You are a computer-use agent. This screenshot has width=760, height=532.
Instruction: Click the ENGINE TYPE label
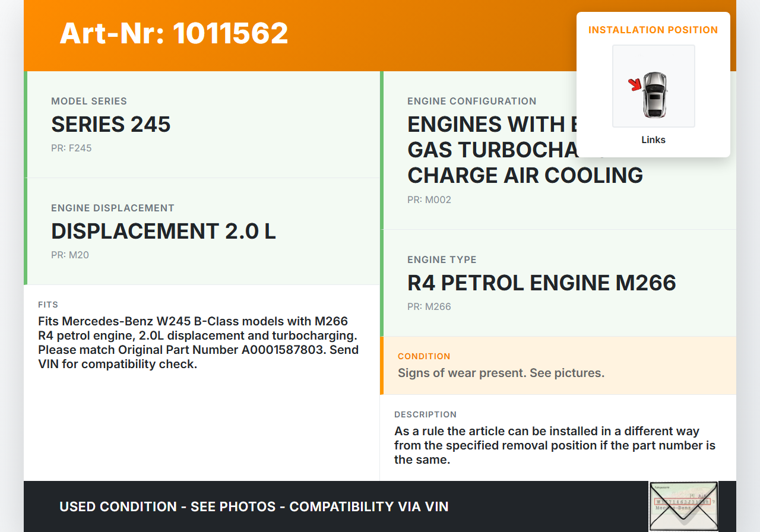pos(442,259)
